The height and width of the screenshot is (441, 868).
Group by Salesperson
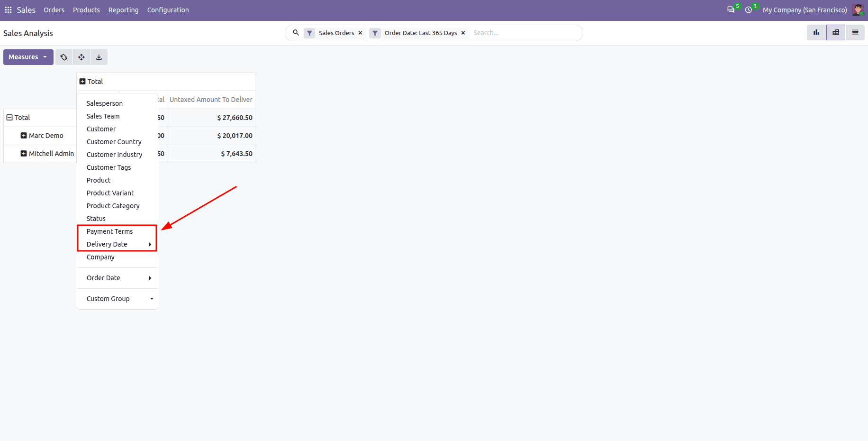pyautogui.click(x=118, y=103)
